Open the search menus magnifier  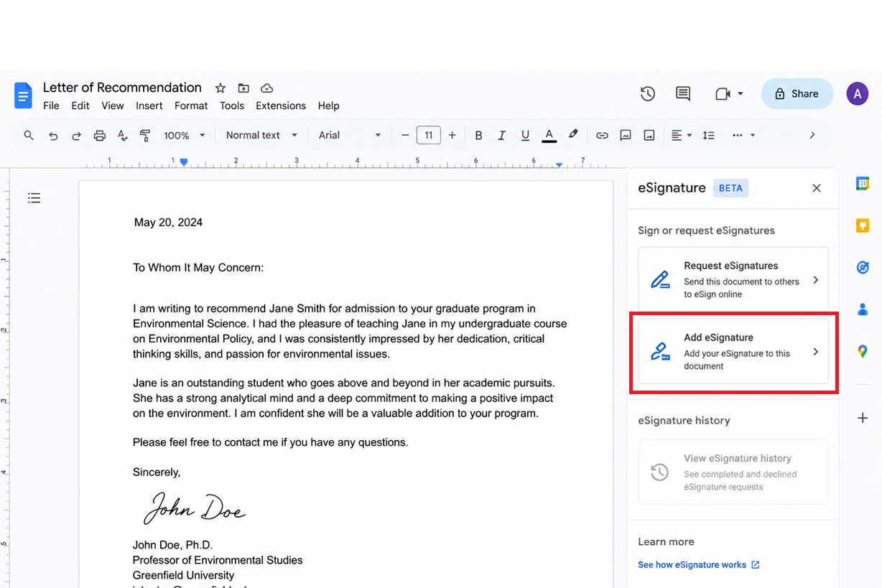pos(29,135)
